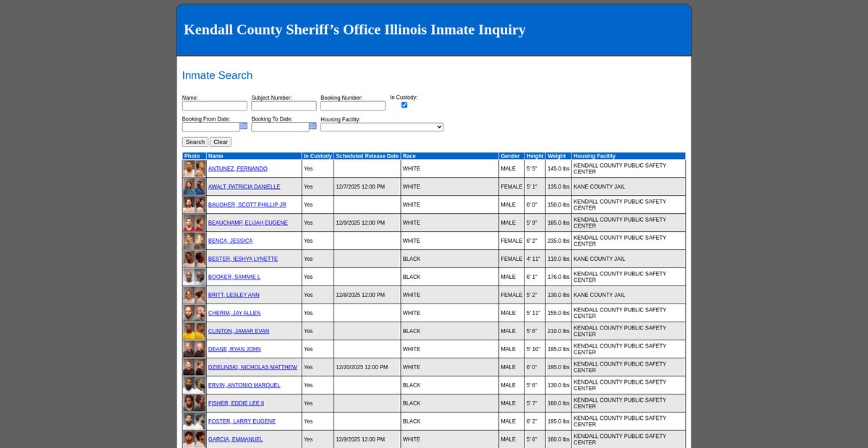868x448 pixels.
Task: Click photo thumbnail for ERVIN, ANTONIO
Action: point(195,385)
